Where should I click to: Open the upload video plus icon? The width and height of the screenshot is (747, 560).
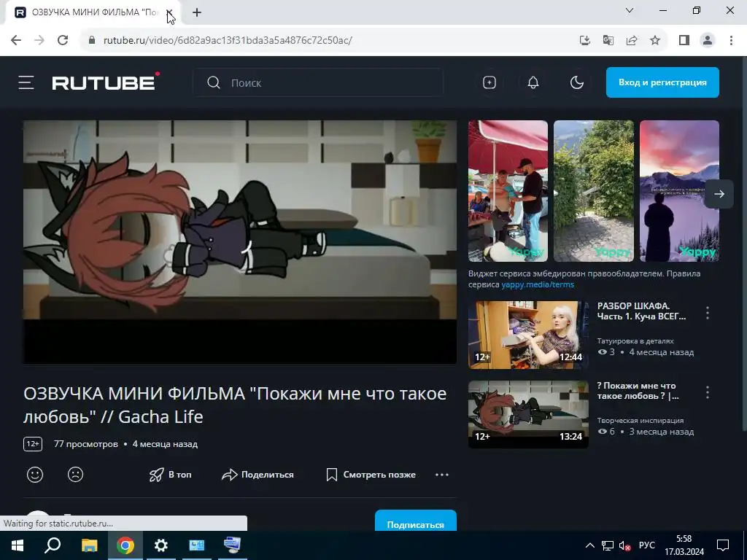489,82
